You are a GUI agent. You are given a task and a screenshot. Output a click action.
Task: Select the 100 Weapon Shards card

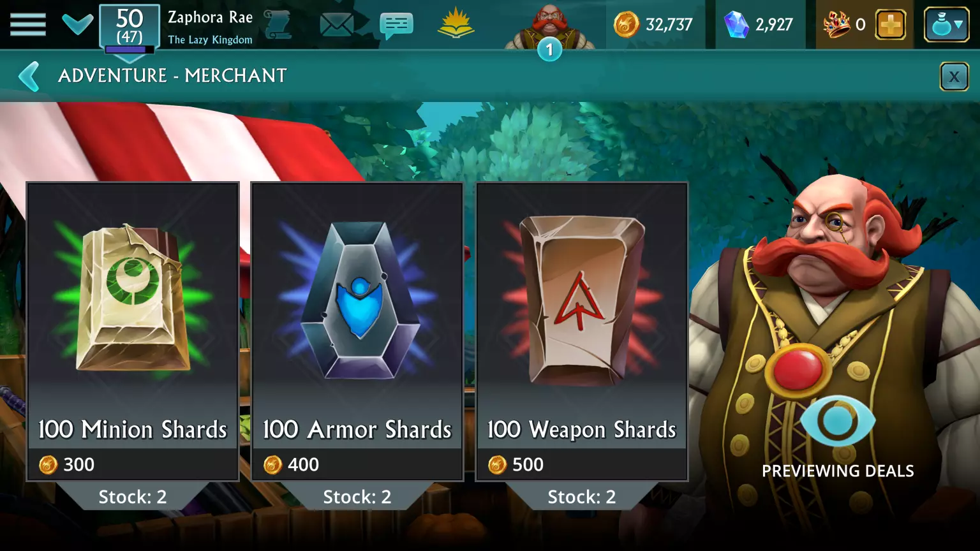click(x=582, y=332)
